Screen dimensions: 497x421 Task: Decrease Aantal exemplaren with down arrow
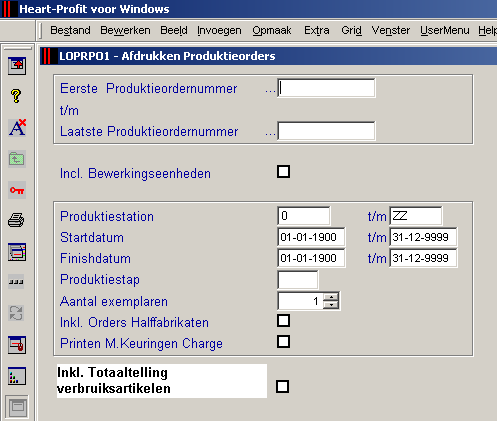pyautogui.click(x=331, y=305)
